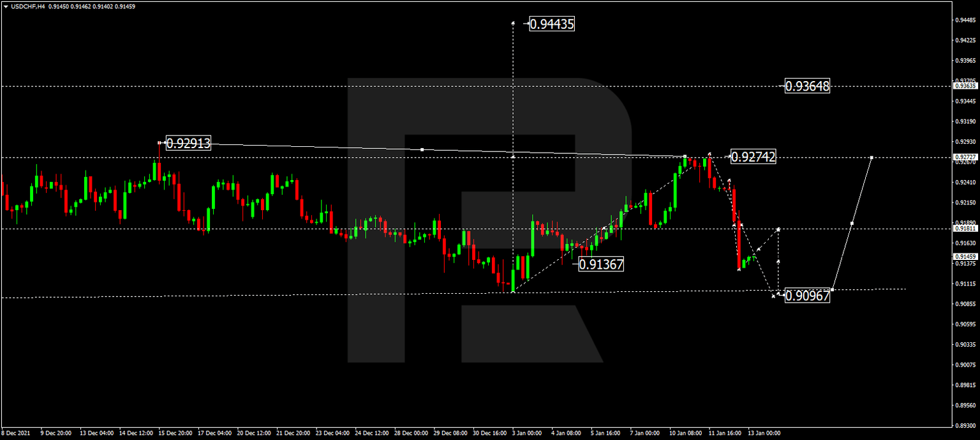Viewport: 980px width, 440px height.
Task: Click the 0.92913 resistance label
Action: (x=188, y=144)
